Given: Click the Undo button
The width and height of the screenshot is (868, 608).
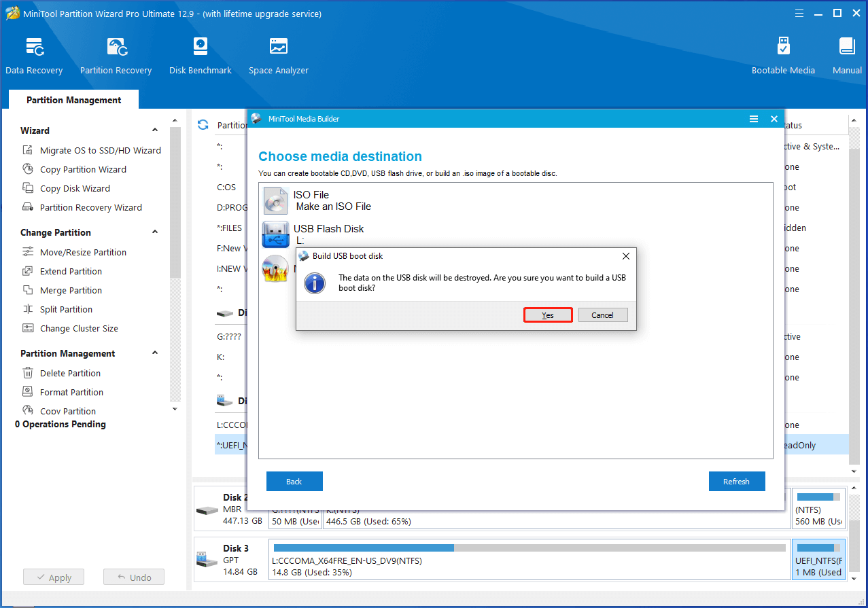Looking at the screenshot, I should (x=134, y=577).
